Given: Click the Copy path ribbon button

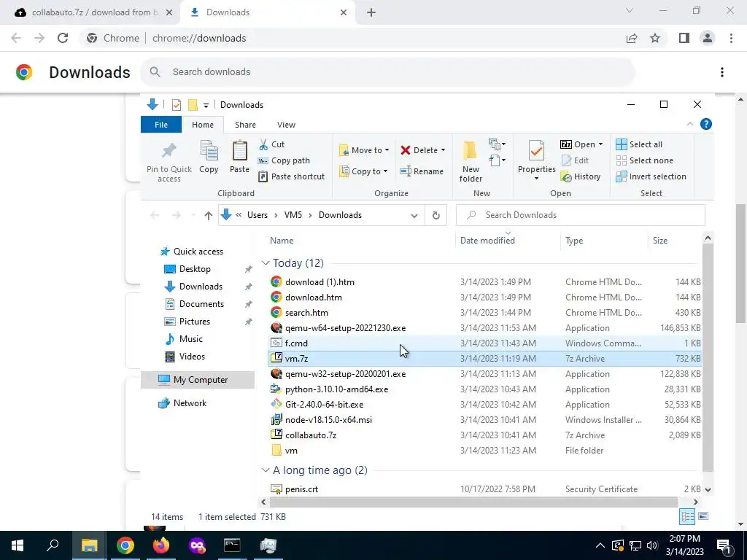Looking at the screenshot, I should pos(284,160).
